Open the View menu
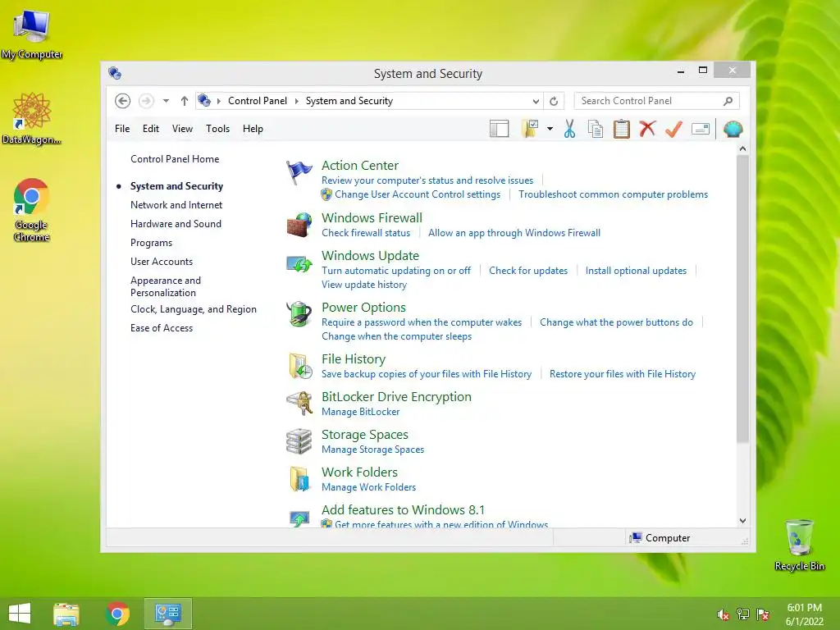840x630 pixels. click(x=182, y=129)
